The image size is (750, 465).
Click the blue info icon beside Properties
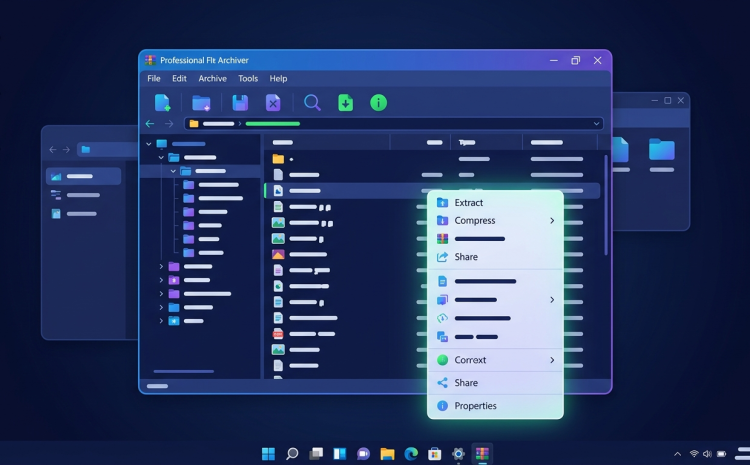click(x=442, y=406)
